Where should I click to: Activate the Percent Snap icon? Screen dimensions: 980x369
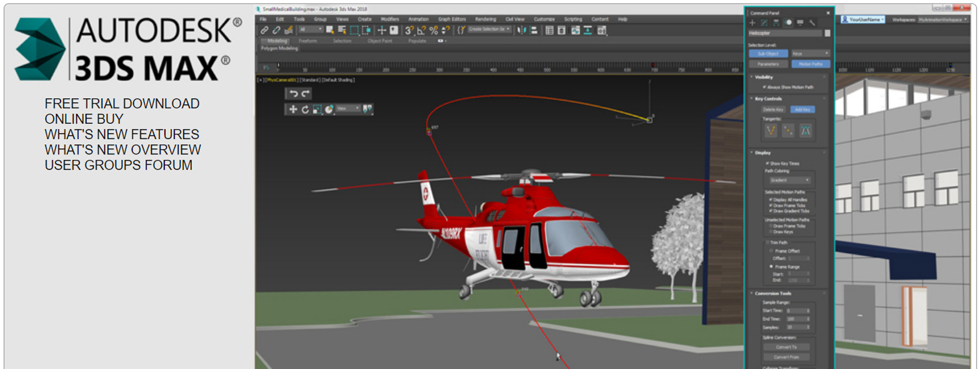point(434,30)
